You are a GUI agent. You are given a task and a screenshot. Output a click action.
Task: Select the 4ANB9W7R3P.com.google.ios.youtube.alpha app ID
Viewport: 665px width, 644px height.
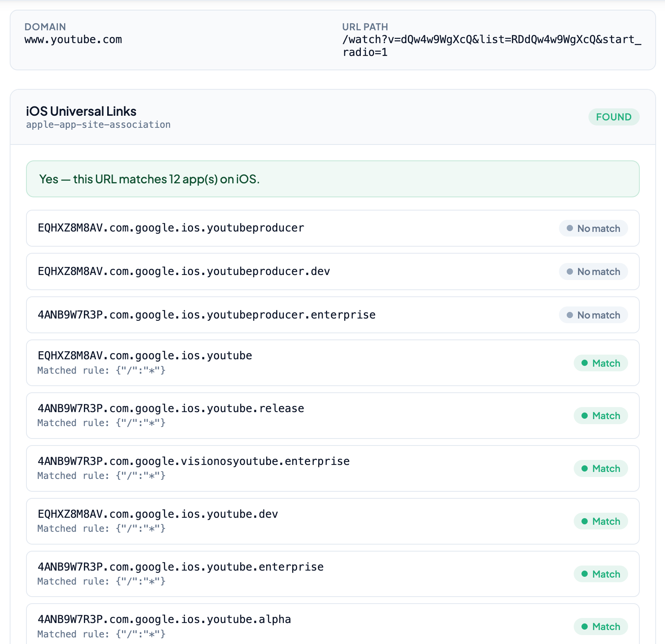[164, 620]
